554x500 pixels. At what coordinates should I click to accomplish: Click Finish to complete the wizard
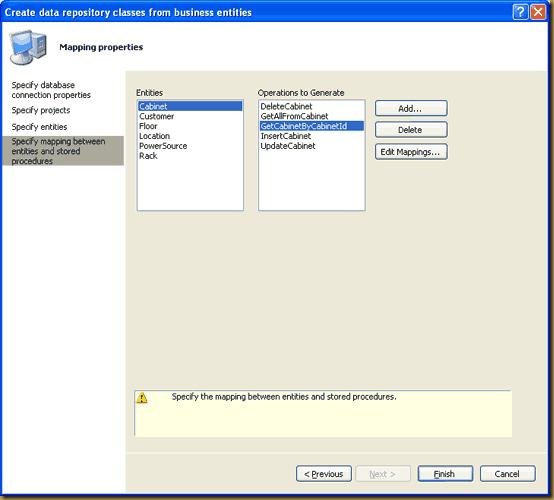click(x=445, y=474)
